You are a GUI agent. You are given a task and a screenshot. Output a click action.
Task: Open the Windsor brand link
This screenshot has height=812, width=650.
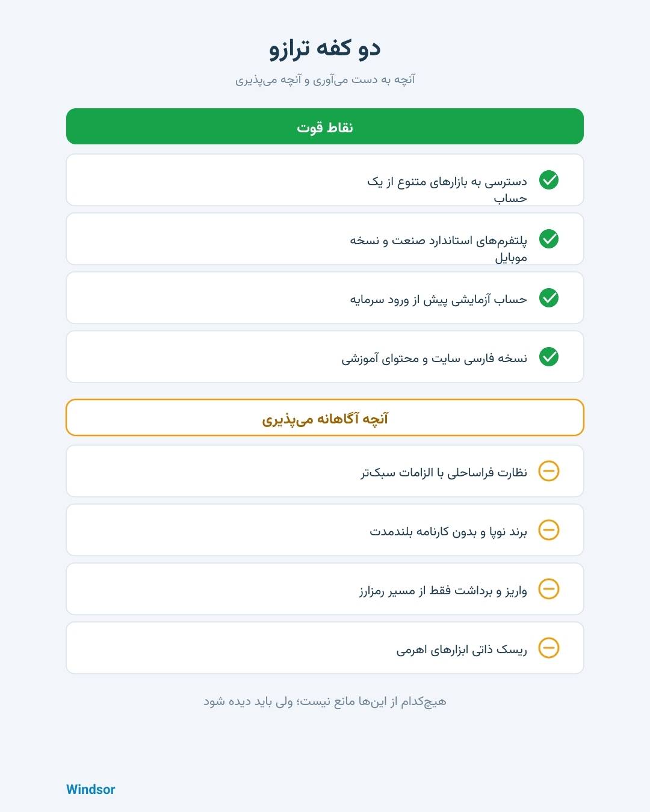(x=90, y=789)
